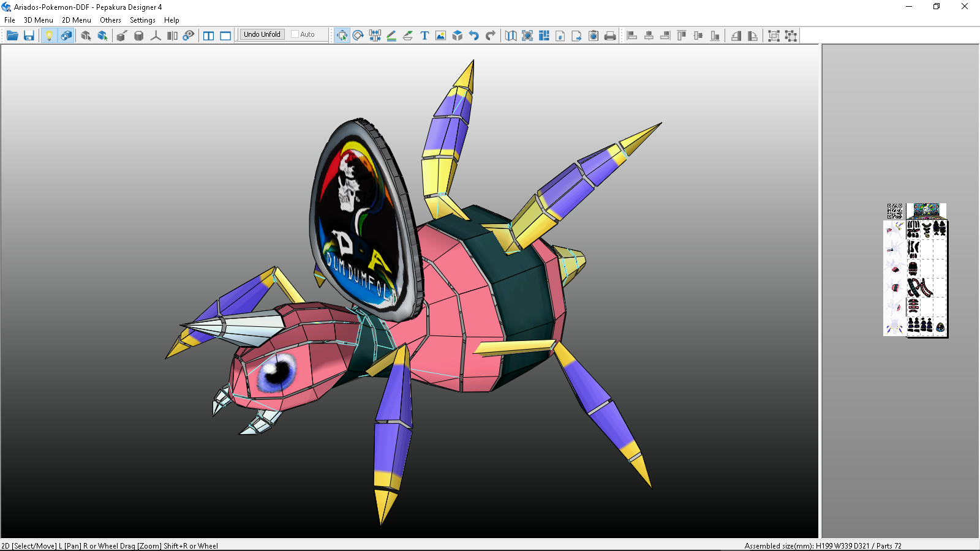Click the clipboard snapshot icon

point(594,36)
